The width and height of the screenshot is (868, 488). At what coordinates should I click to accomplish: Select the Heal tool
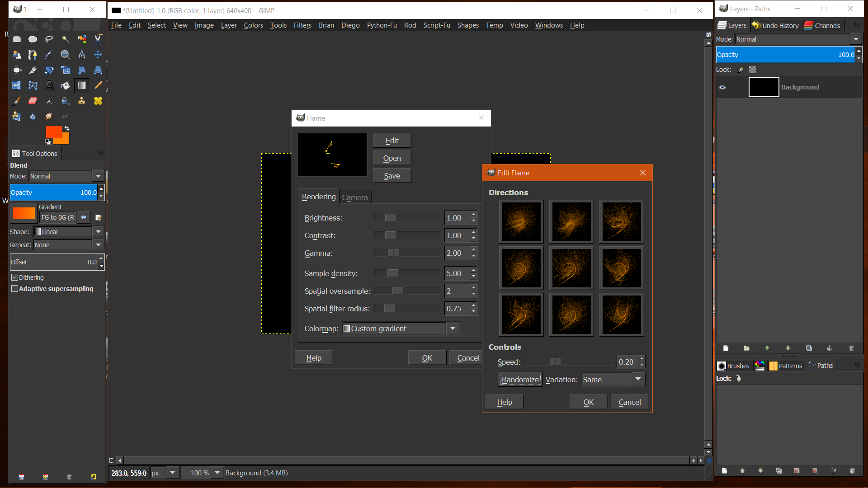click(x=98, y=101)
